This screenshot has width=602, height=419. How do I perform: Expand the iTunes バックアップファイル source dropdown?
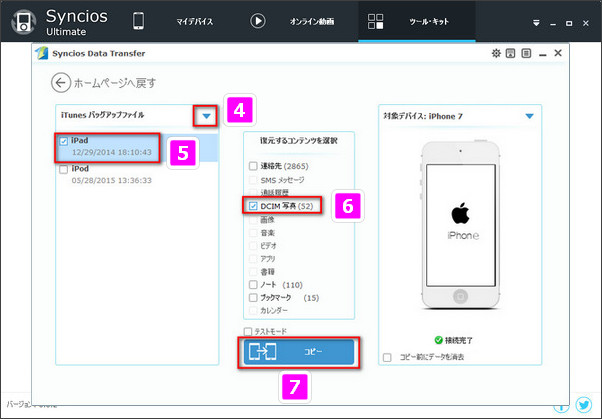[207, 116]
